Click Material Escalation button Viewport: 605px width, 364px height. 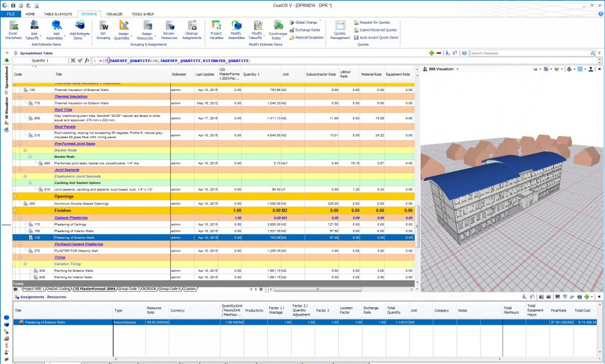pos(307,38)
